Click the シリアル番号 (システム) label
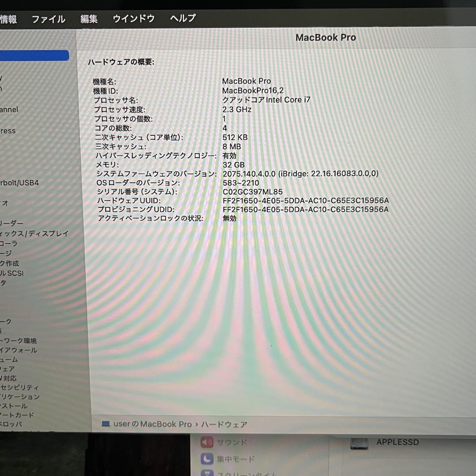 (x=137, y=192)
